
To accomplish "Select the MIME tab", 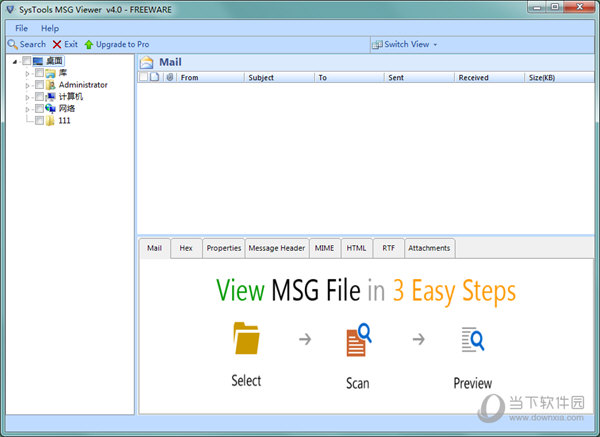I will [324, 248].
